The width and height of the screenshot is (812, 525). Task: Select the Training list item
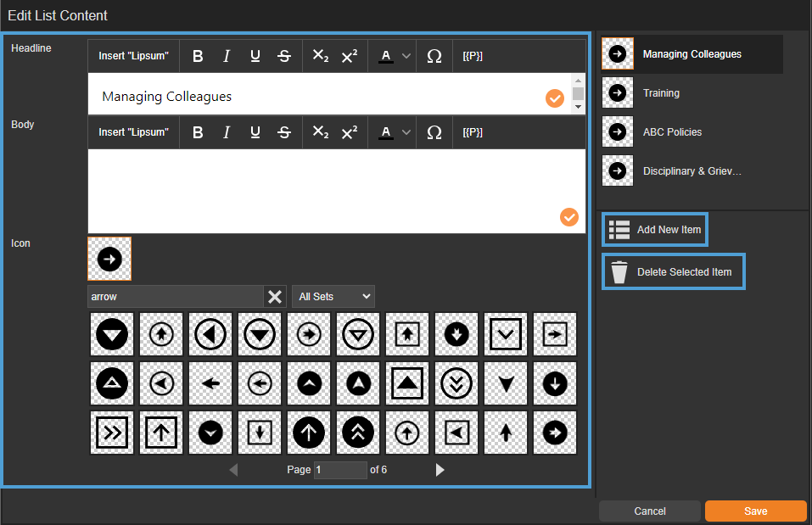[660, 93]
